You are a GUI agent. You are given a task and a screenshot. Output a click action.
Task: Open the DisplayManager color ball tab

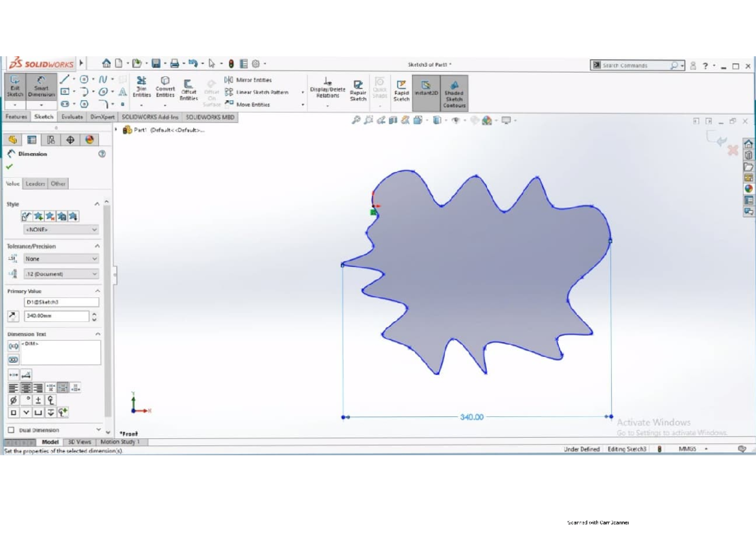[89, 140]
